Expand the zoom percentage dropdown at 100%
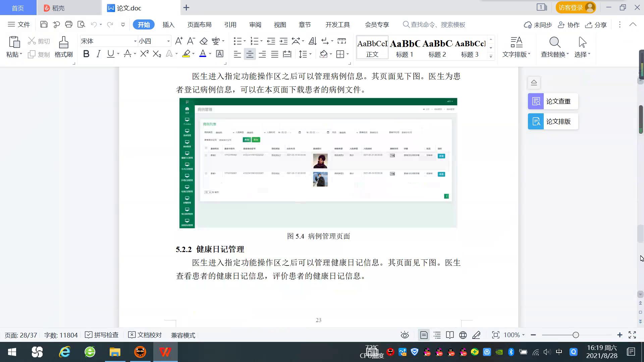This screenshot has width=644, height=362. point(523,335)
